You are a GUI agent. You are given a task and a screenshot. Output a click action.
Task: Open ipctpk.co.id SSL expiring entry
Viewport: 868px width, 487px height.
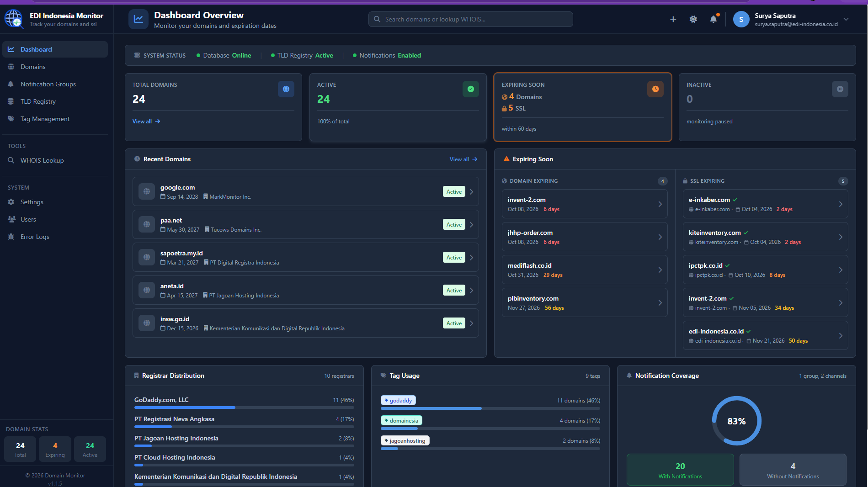766,270
